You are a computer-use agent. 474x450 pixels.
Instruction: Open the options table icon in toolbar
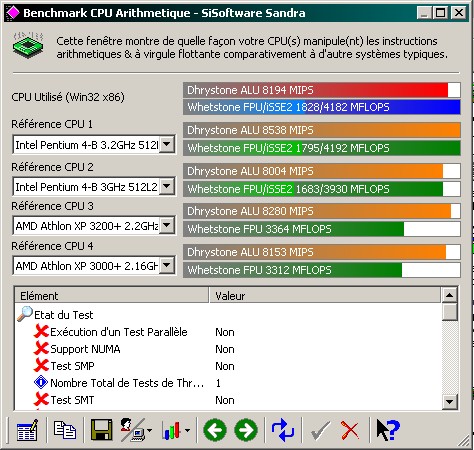coord(27,430)
